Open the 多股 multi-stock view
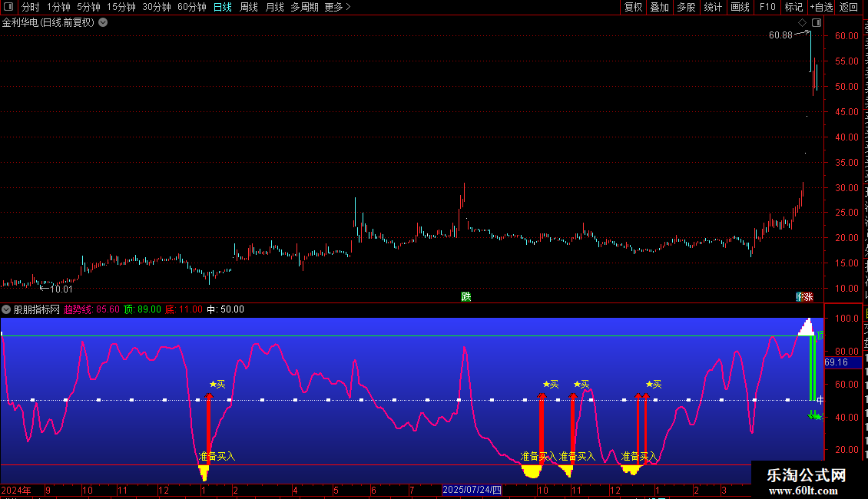 pyautogui.click(x=686, y=7)
